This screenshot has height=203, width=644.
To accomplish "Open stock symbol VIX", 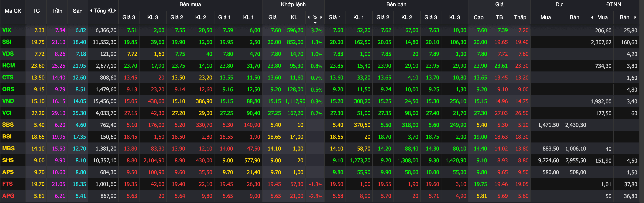I will point(7,30).
